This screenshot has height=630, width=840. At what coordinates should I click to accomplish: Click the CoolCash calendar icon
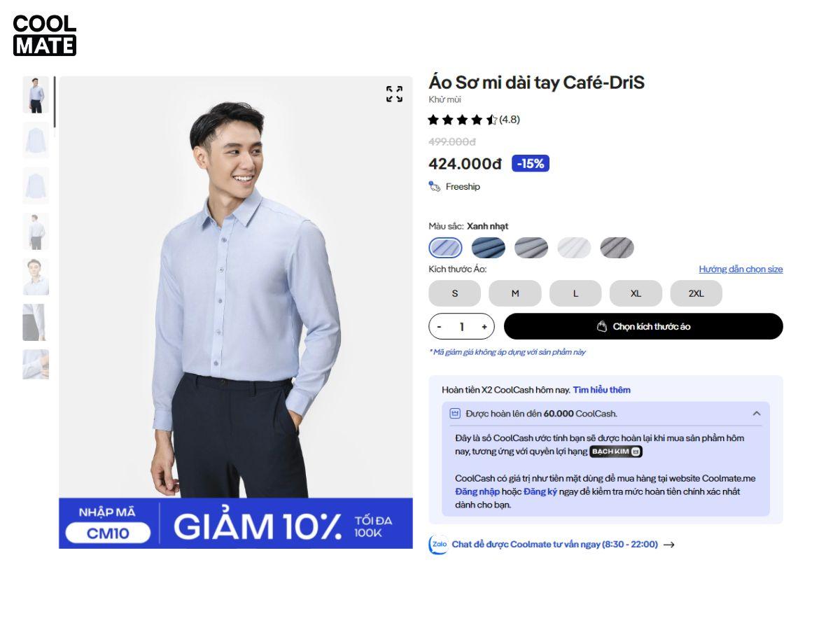[x=455, y=414]
